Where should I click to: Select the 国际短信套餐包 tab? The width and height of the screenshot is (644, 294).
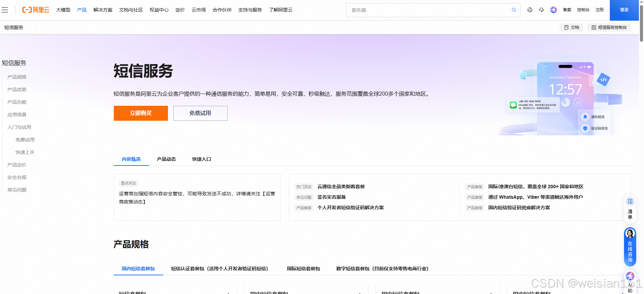coord(304,269)
